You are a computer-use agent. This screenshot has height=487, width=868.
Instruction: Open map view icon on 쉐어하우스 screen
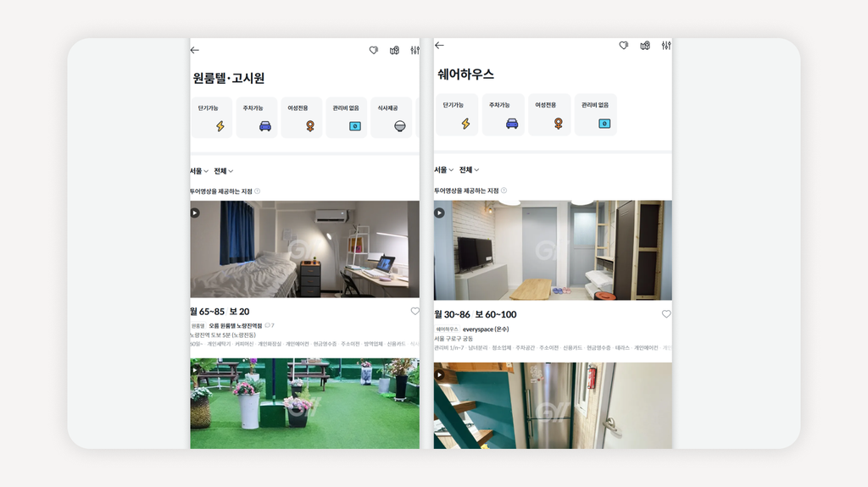tap(645, 46)
